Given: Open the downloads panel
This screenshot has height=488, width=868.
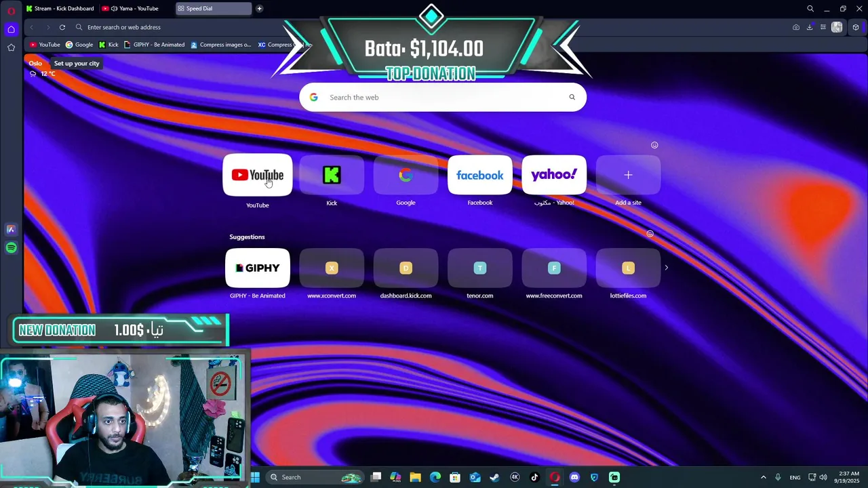Looking at the screenshot, I should click(810, 27).
